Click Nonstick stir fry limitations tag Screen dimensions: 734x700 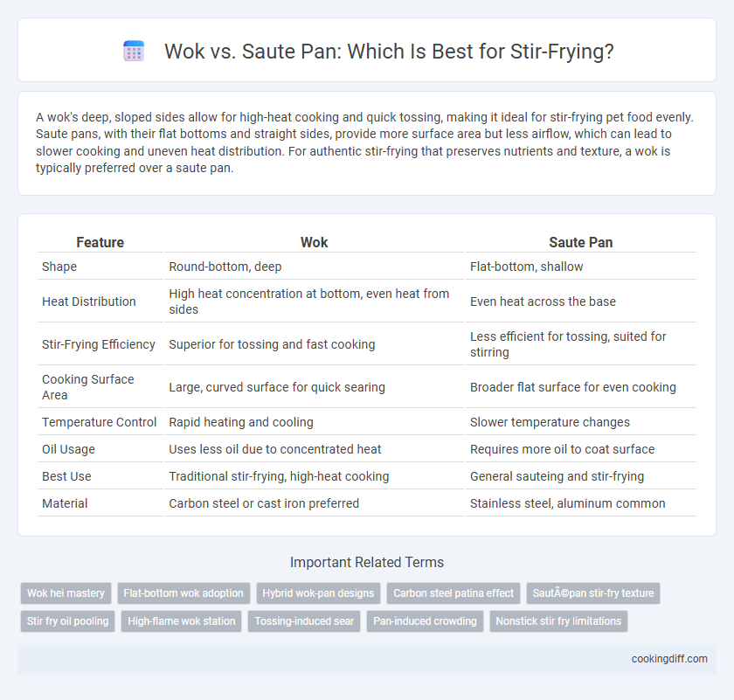(558, 621)
